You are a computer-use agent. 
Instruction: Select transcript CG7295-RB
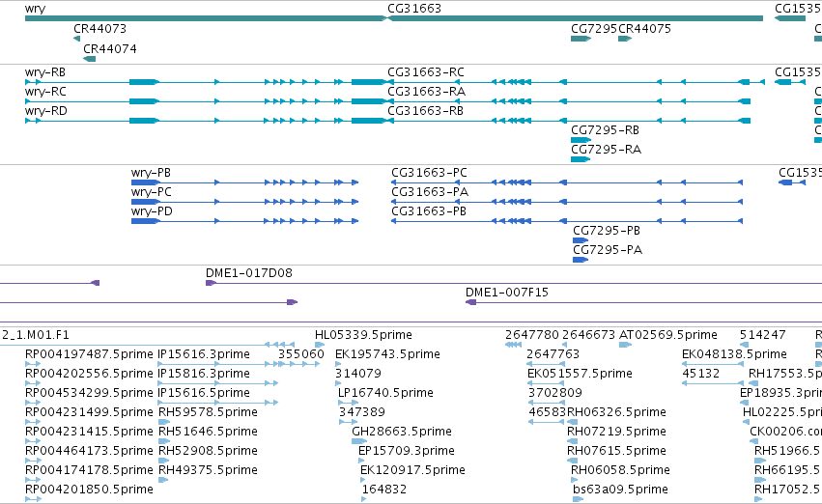[605, 130]
